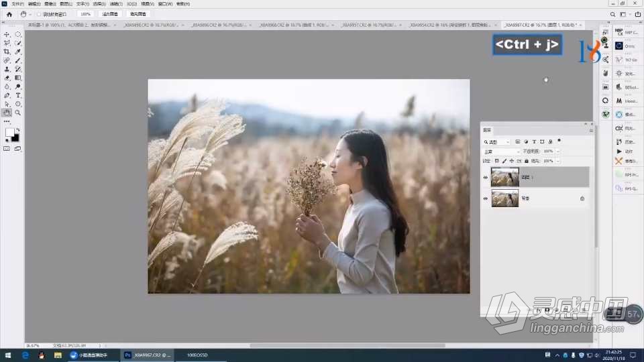The height and width of the screenshot is (362, 644).
Task: Collapse the Layers floating panel
Action: (x=586, y=124)
